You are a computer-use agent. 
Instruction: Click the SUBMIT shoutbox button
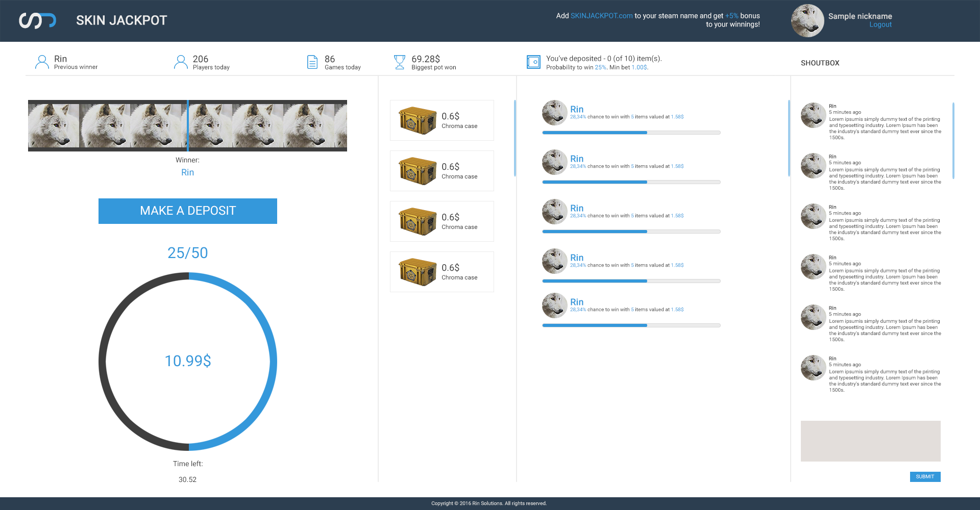pyautogui.click(x=925, y=477)
